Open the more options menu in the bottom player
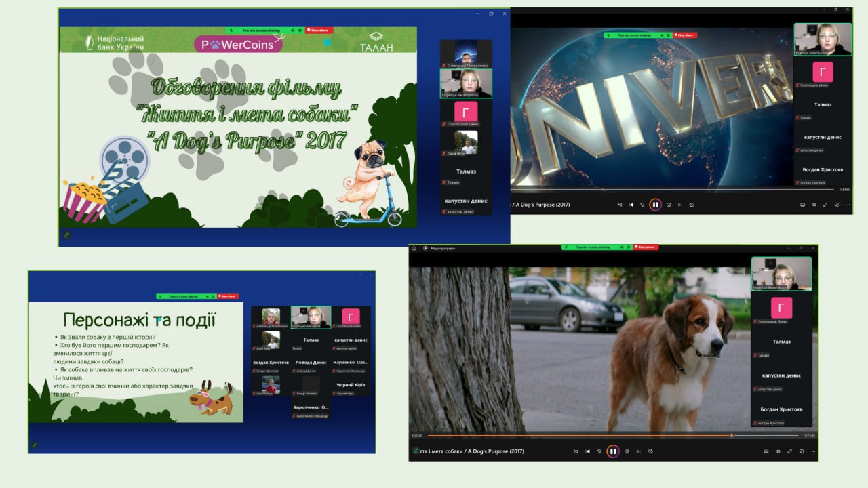This screenshot has width=868, height=488. pos(812,451)
